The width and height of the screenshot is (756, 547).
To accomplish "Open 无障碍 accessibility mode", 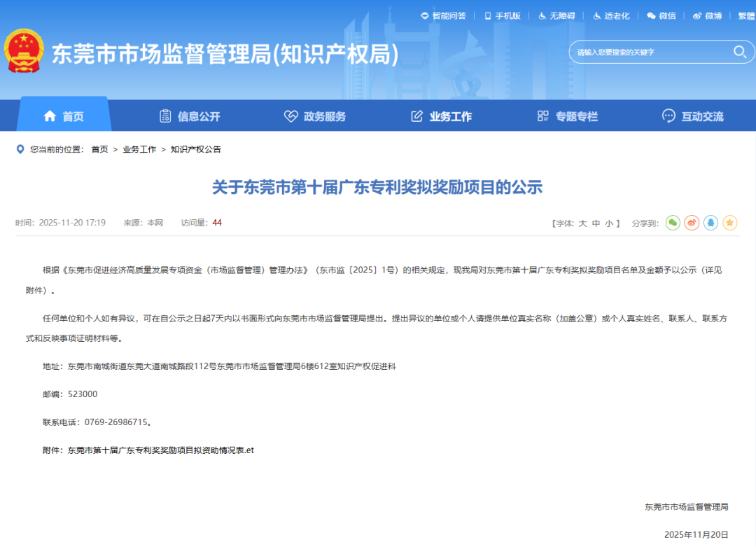I will point(556,15).
